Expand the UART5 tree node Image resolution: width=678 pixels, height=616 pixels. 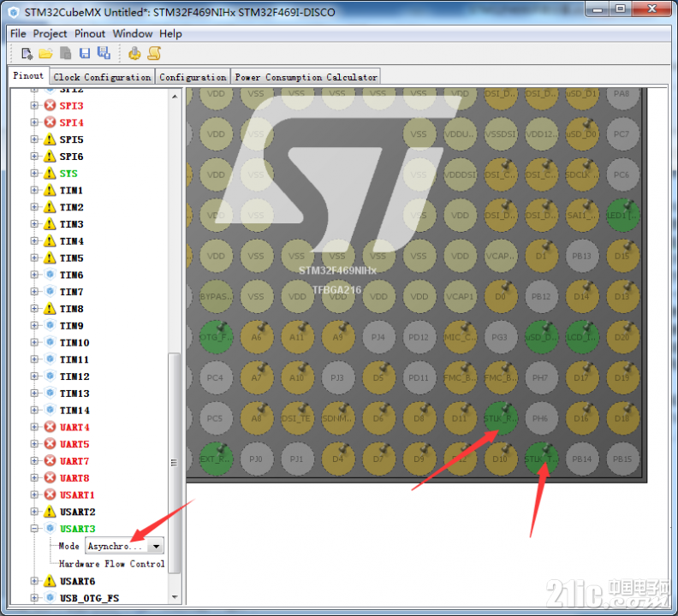34,443
